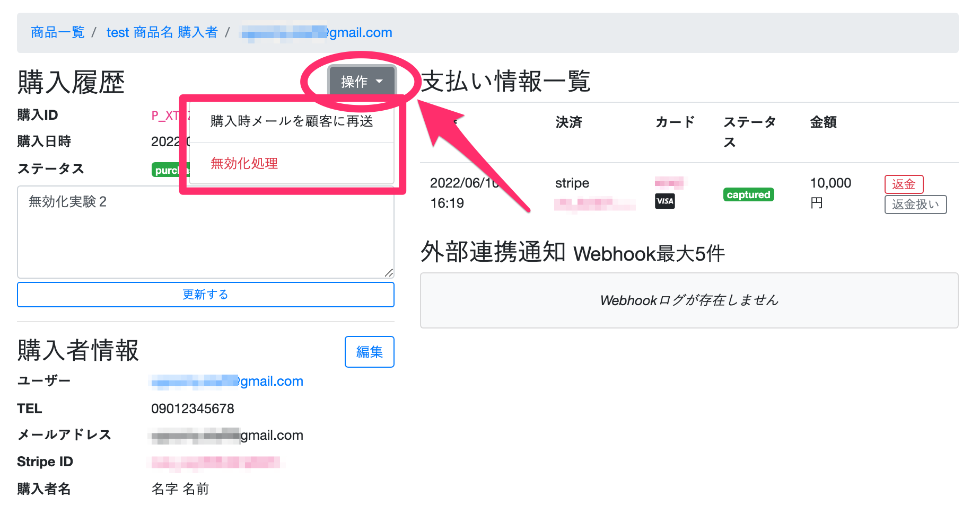Click the textarea resize handle corner
980x515 pixels.
click(x=389, y=273)
